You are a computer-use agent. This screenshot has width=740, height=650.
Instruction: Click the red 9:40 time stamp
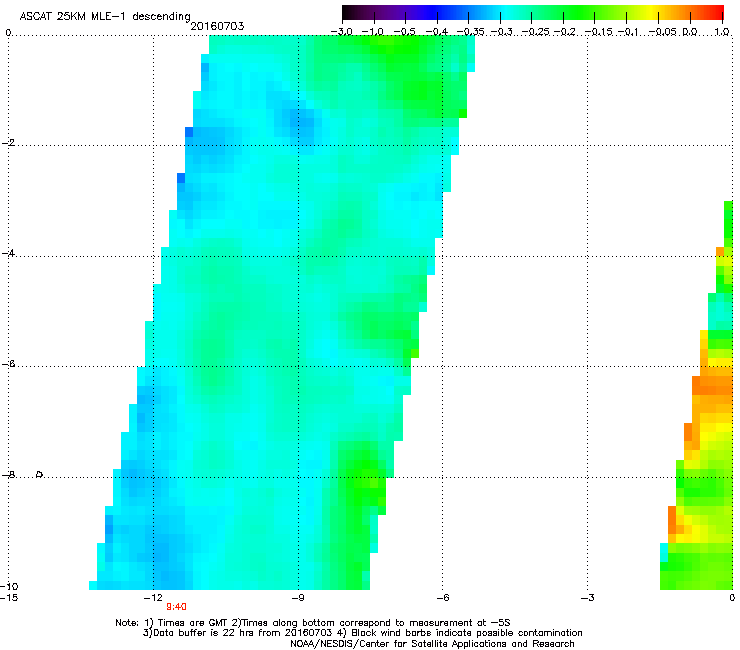tap(177, 607)
